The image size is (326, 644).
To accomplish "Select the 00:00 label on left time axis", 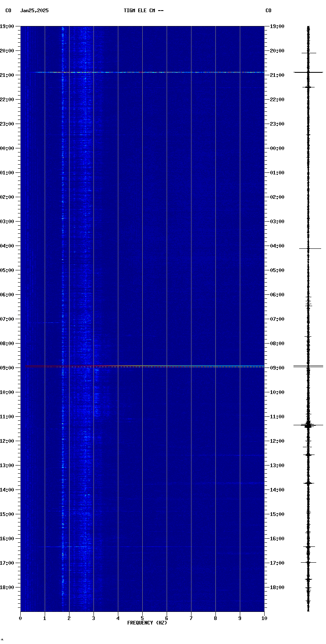I will pyautogui.click(x=7, y=148).
